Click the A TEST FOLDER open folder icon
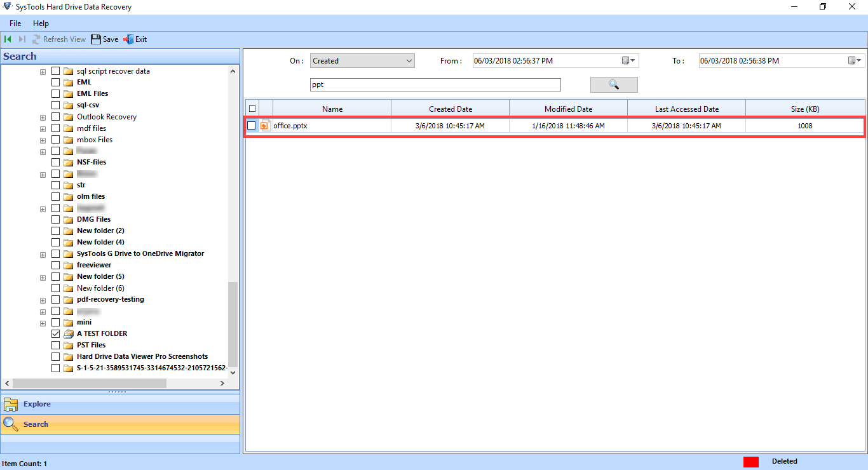The width and height of the screenshot is (868, 470). [69, 334]
